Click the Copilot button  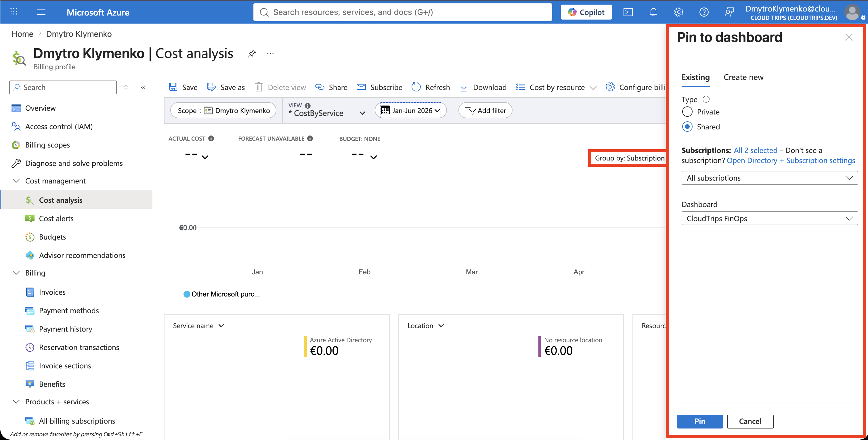pyautogui.click(x=586, y=12)
